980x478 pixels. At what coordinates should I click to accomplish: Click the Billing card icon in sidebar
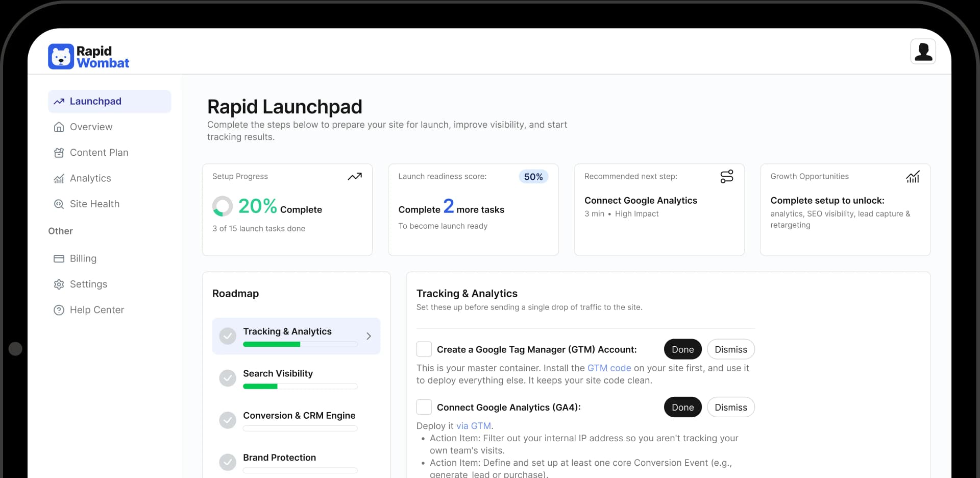click(59, 258)
